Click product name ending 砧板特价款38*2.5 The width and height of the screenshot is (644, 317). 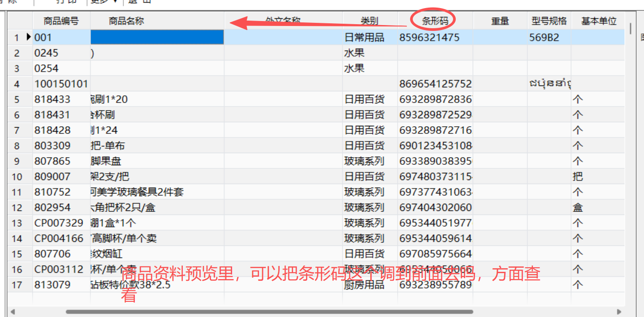point(157,285)
